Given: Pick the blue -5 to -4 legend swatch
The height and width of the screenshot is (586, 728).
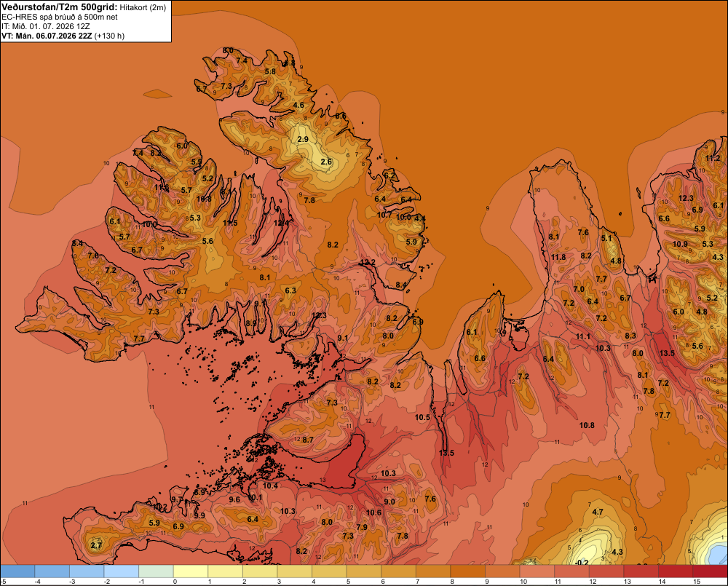Looking at the screenshot, I should [x=17, y=571].
